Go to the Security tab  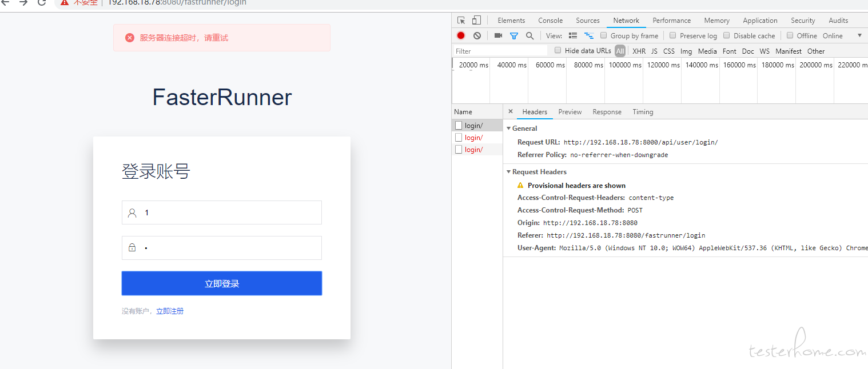[803, 21]
